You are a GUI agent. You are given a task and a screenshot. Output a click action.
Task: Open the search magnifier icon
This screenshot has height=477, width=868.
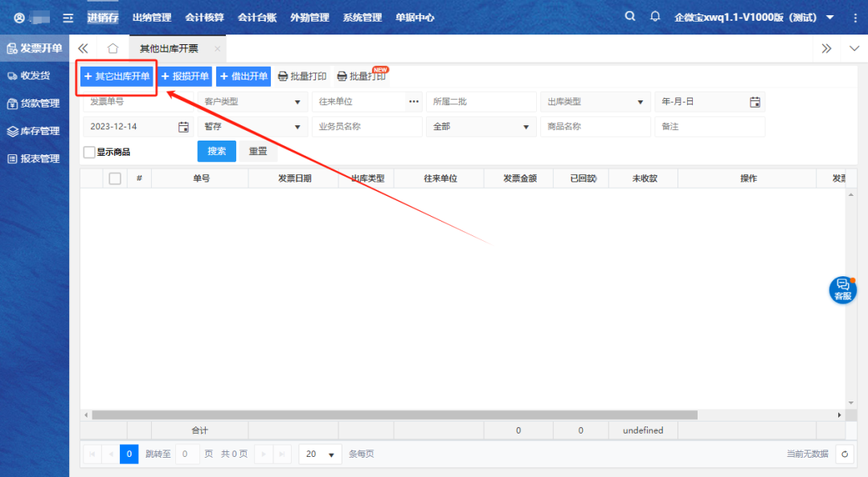pyautogui.click(x=630, y=17)
